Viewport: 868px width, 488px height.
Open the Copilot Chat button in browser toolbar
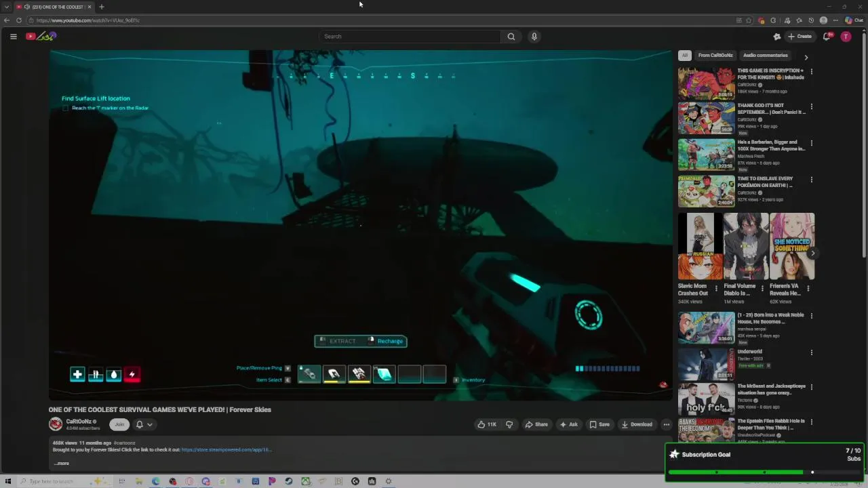pos(854,20)
